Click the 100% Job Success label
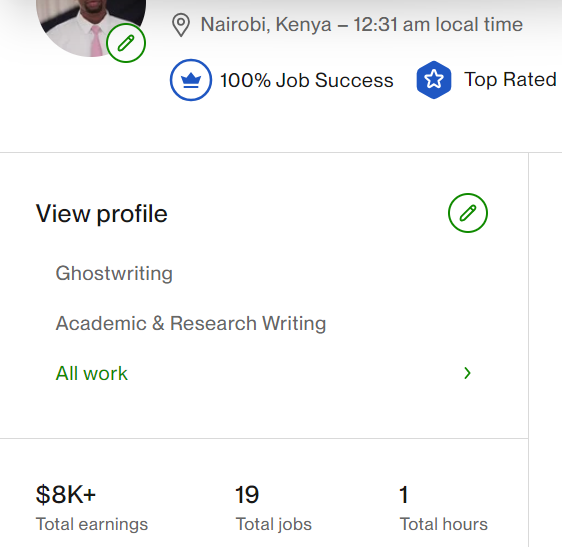Viewport: 562px width, 547px height. click(306, 80)
